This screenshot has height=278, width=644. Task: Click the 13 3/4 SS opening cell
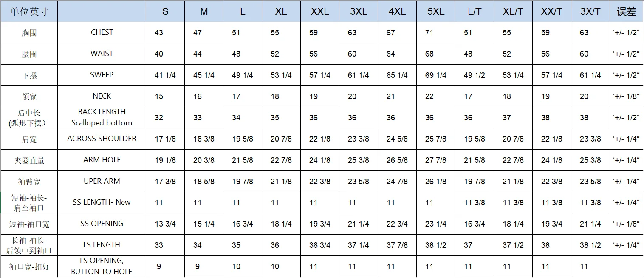pyautogui.click(x=165, y=224)
